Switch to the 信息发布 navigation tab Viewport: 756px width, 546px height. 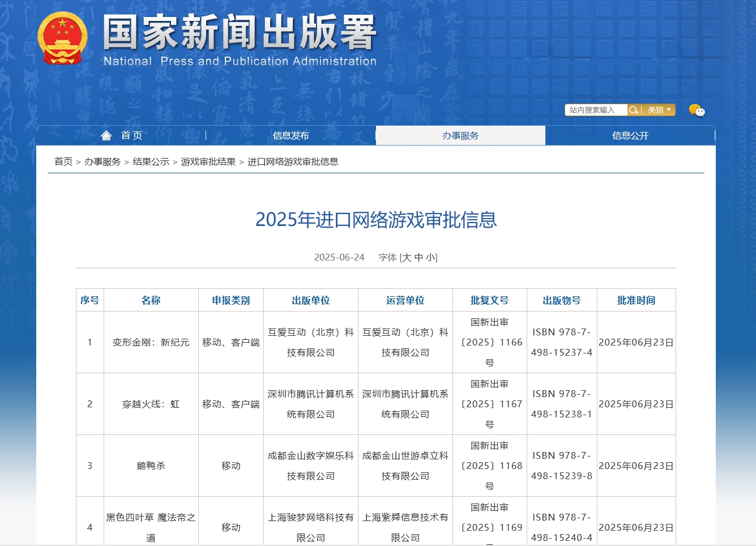[x=291, y=135]
